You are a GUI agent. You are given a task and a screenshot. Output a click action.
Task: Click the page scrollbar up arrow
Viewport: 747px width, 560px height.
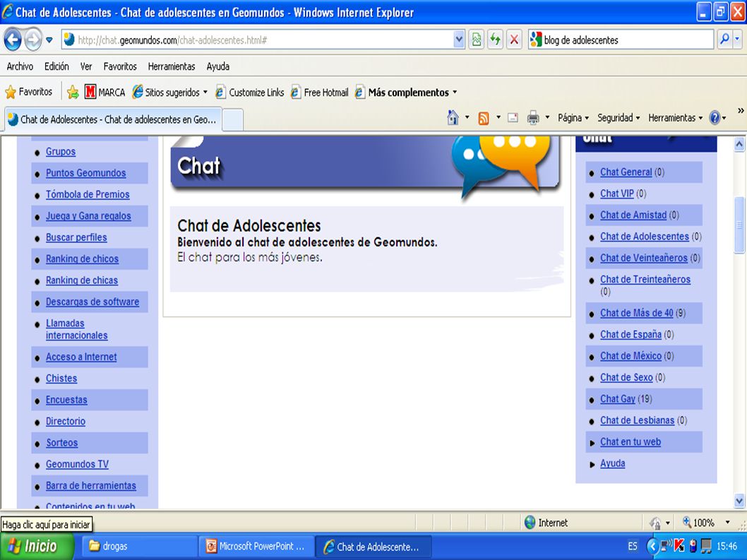click(x=739, y=144)
